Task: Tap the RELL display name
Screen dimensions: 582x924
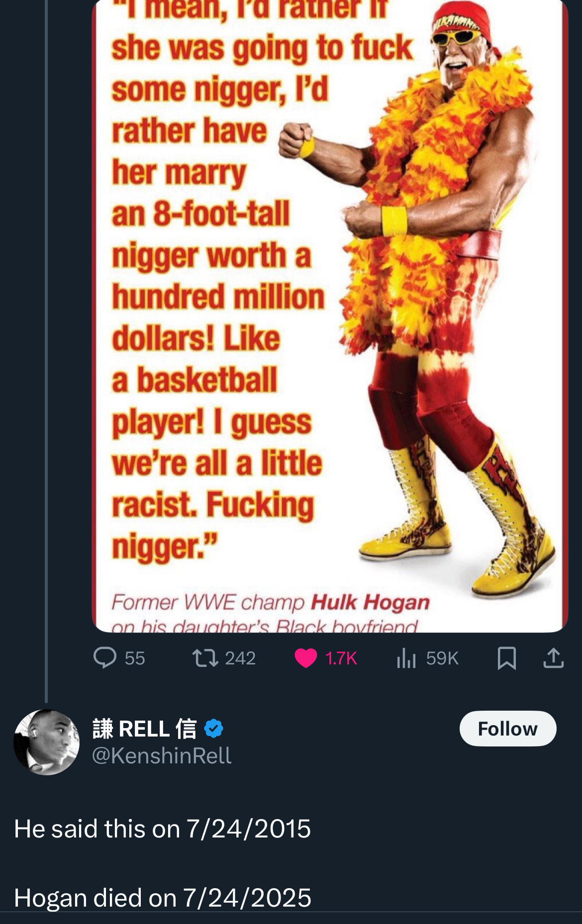Action: coord(144,729)
